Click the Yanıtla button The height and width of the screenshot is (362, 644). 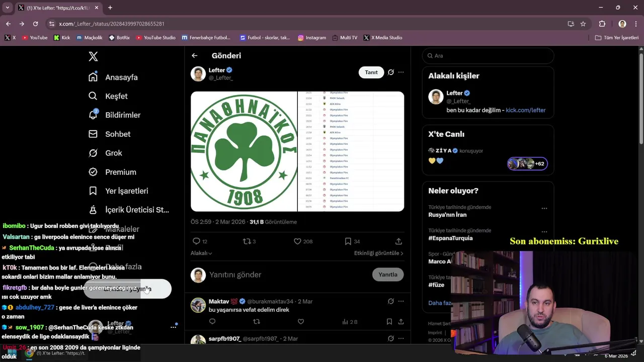(388, 275)
